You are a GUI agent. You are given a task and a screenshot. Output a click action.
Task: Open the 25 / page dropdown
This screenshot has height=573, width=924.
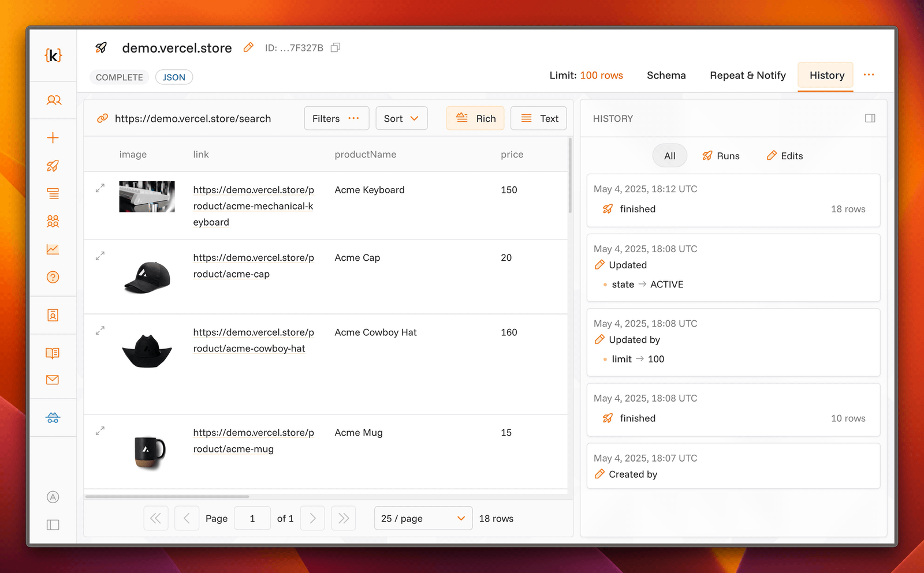(423, 518)
